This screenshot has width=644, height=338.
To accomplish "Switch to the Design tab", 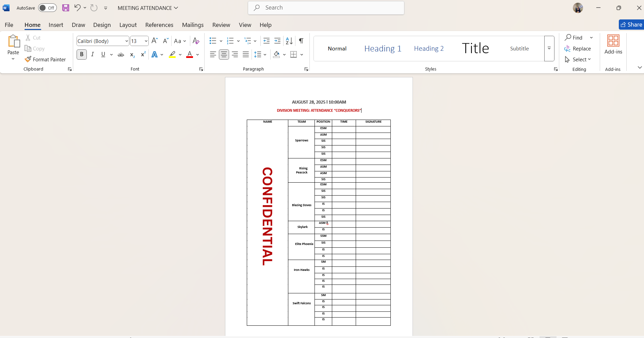I will pyautogui.click(x=102, y=25).
